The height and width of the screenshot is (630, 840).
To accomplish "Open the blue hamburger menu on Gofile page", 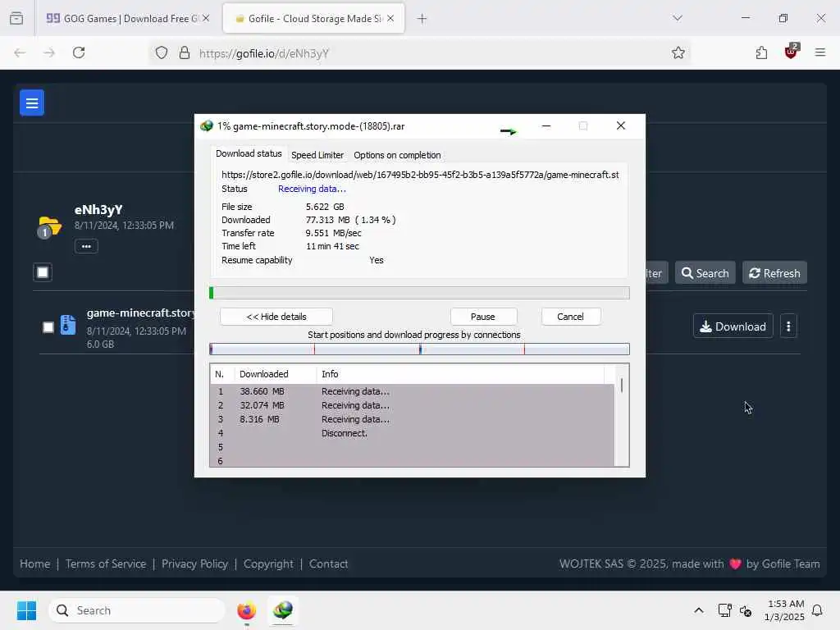I will click(32, 103).
